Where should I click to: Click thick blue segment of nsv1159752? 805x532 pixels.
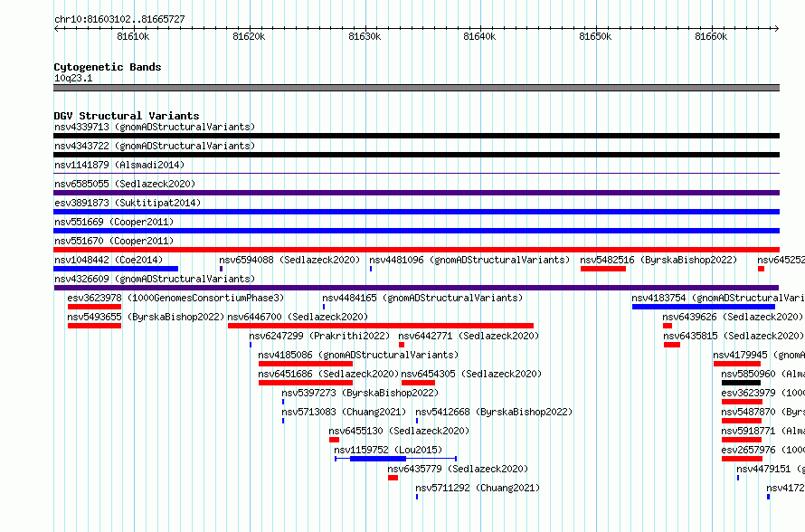(x=378, y=459)
